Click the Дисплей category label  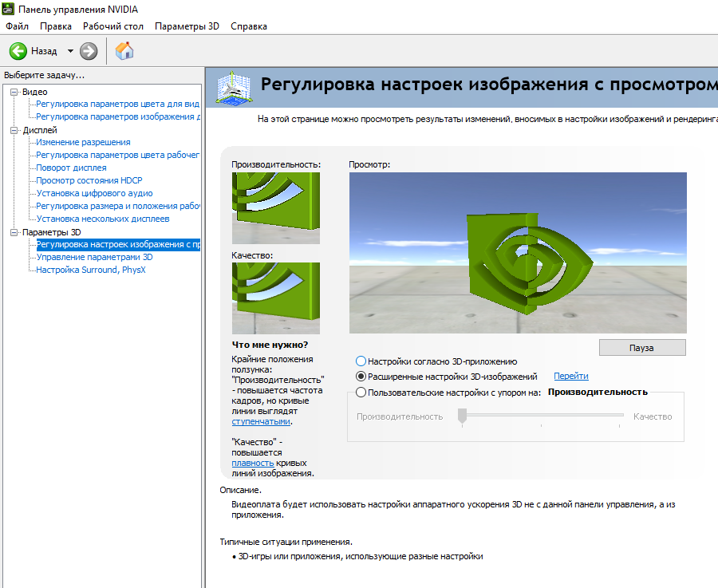pos(39,131)
